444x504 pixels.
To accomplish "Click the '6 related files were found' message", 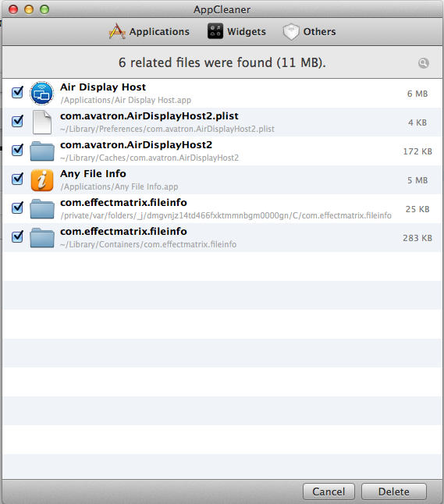I will pos(222,62).
